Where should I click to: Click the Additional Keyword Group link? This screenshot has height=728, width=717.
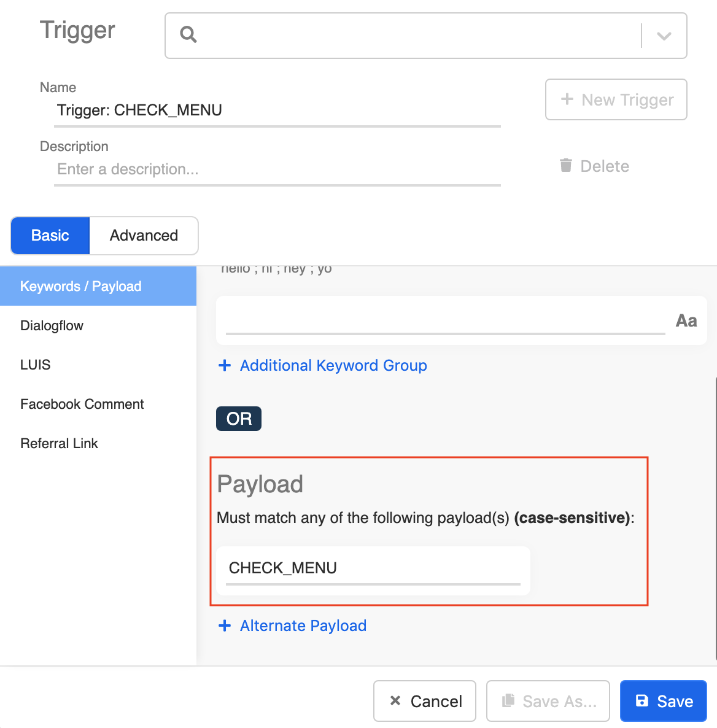(333, 365)
